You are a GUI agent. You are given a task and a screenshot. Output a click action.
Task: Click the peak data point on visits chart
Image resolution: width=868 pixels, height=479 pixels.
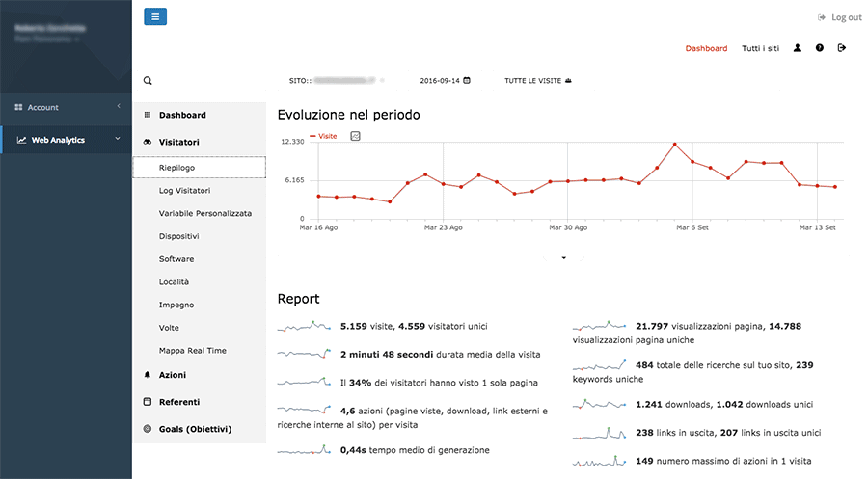675,145
